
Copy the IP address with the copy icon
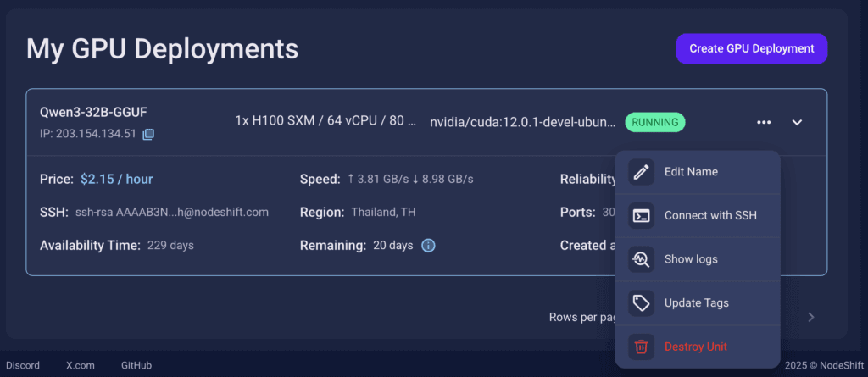[148, 134]
